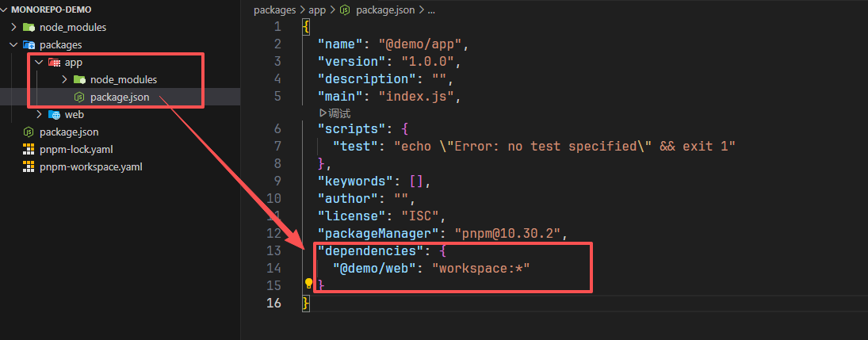Click the echo command string on line 7
Screen dimensions: 868x340
tap(564, 146)
